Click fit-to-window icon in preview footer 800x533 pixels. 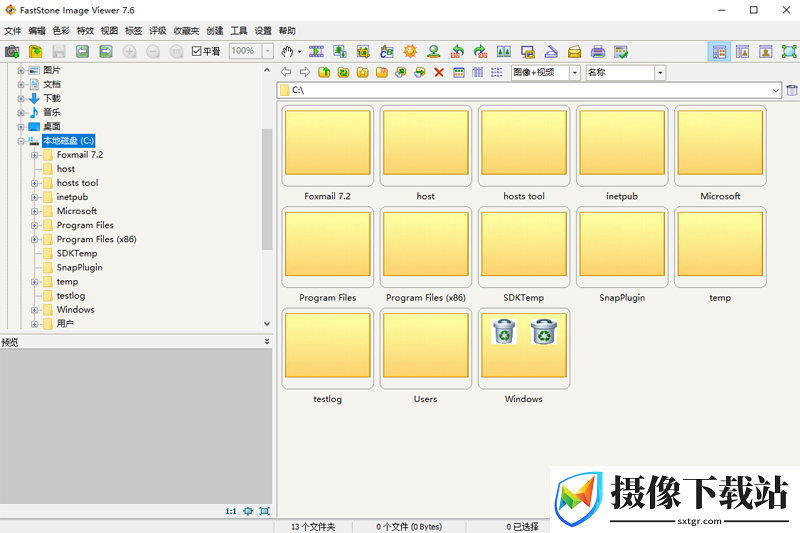tap(248, 511)
